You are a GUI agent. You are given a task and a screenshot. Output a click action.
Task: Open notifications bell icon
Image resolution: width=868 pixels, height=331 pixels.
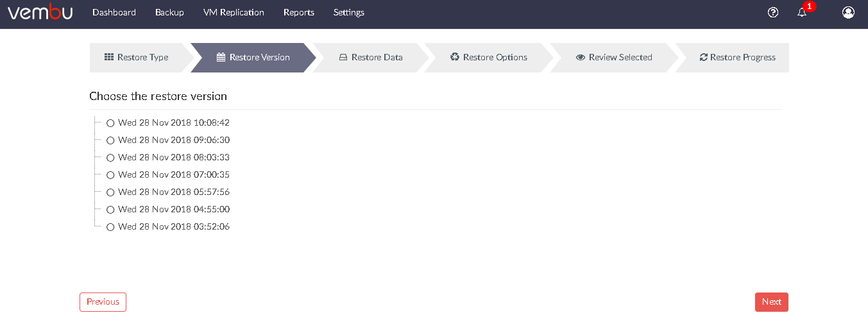[802, 12]
